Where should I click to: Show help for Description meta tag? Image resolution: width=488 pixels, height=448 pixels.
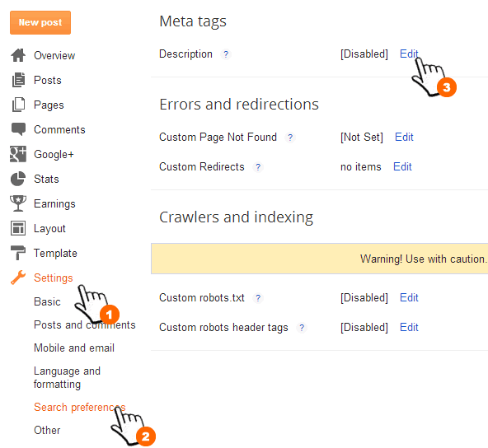[x=226, y=54]
